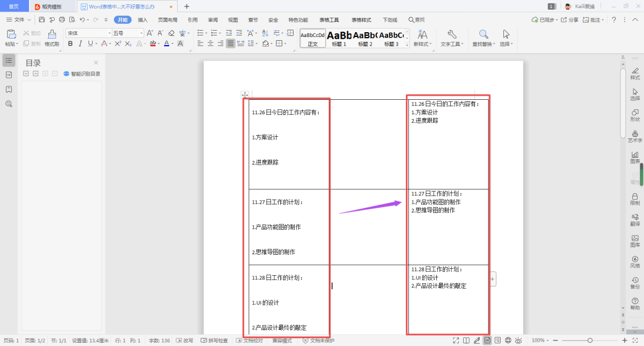This screenshot has height=346, width=644.
Task: Click the zoom slider handle in status bar
Action: tap(590, 341)
